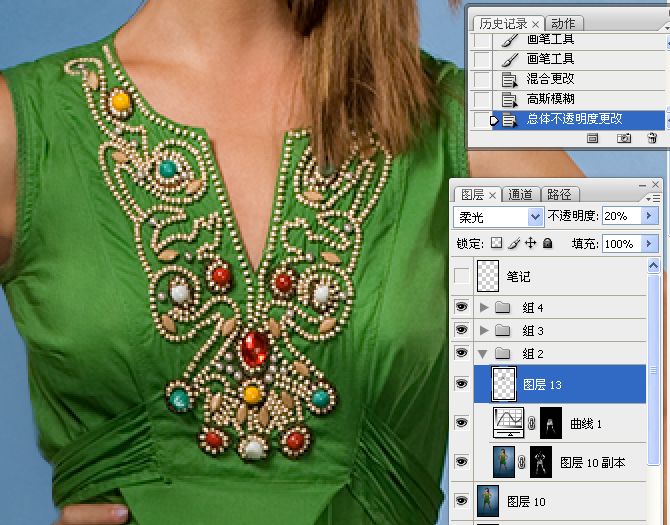Click the layers panel vertical scrollbar thumb

coord(653,370)
